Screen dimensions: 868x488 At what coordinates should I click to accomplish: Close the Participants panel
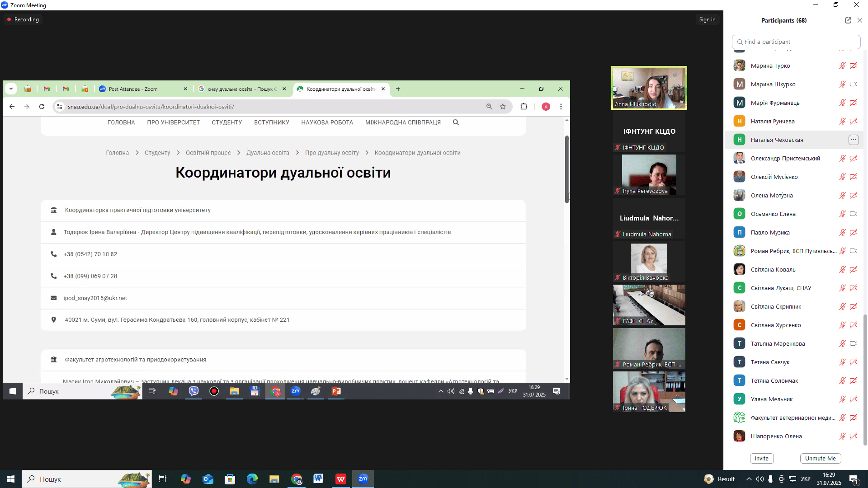860,20
